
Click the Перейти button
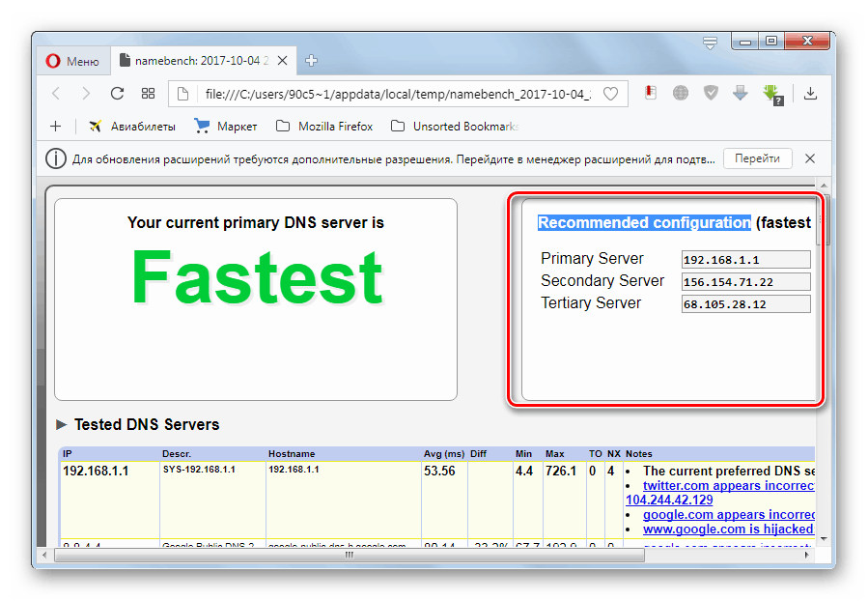757,158
